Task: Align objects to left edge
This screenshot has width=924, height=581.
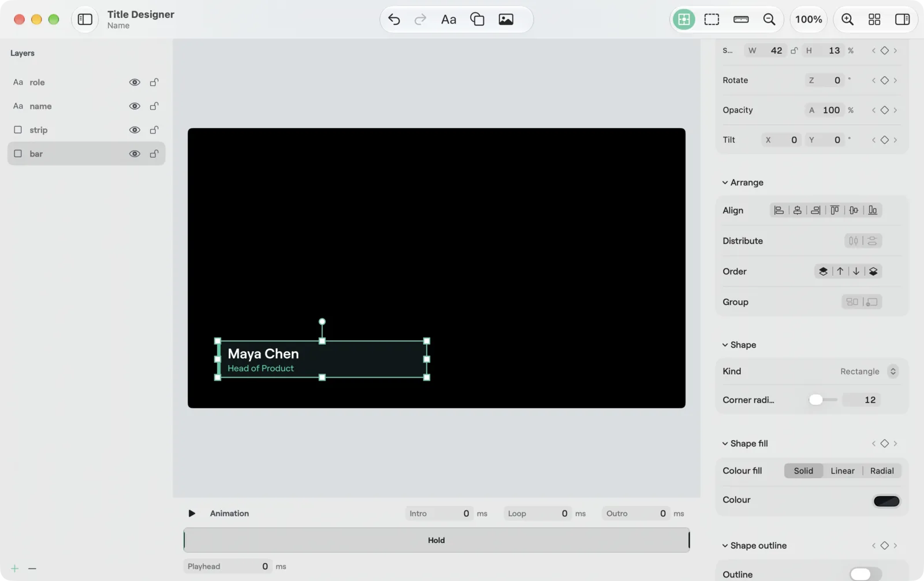Action: 779,210
